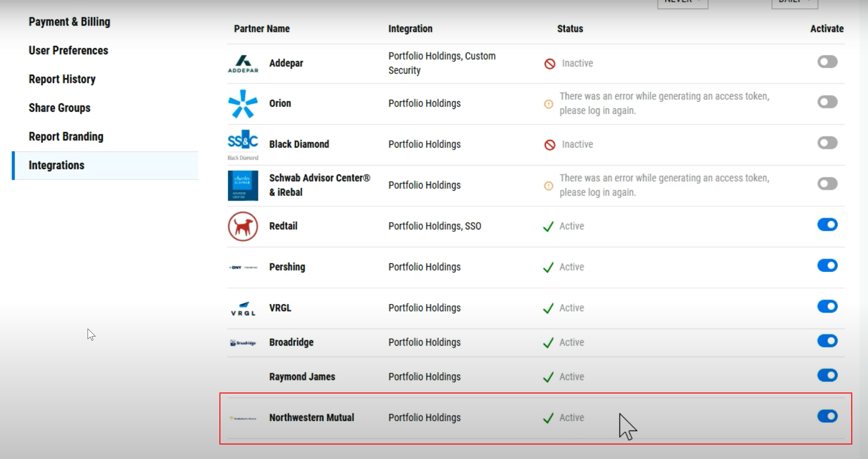The image size is (868, 459).
Task: Click the Broadridge partner name
Action: pos(291,342)
